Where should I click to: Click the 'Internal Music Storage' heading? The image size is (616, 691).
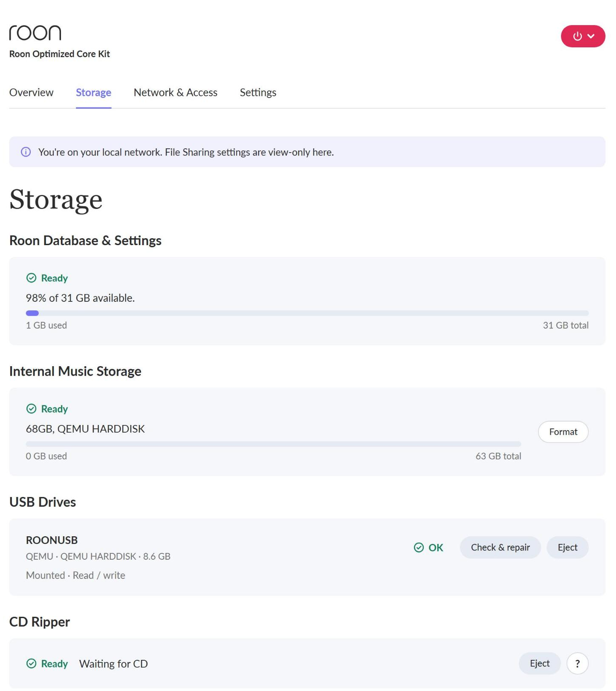click(75, 372)
